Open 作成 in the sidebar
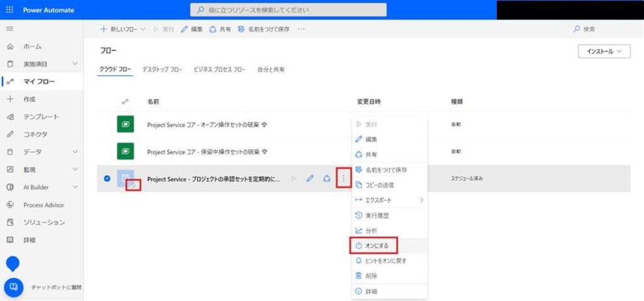This screenshot has height=301, width=644. click(29, 99)
